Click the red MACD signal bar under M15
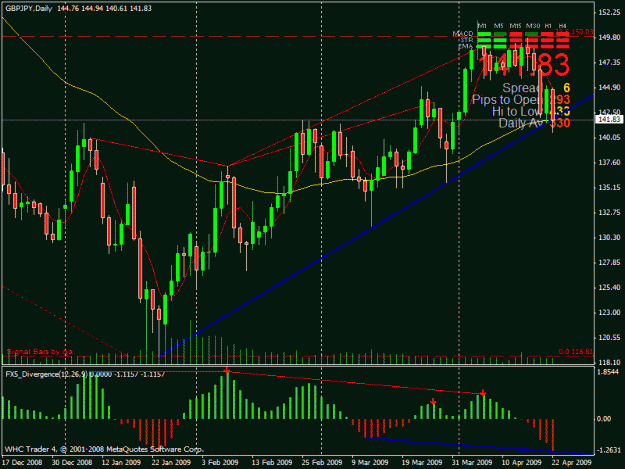The height and width of the screenshot is (469, 625). [x=516, y=34]
